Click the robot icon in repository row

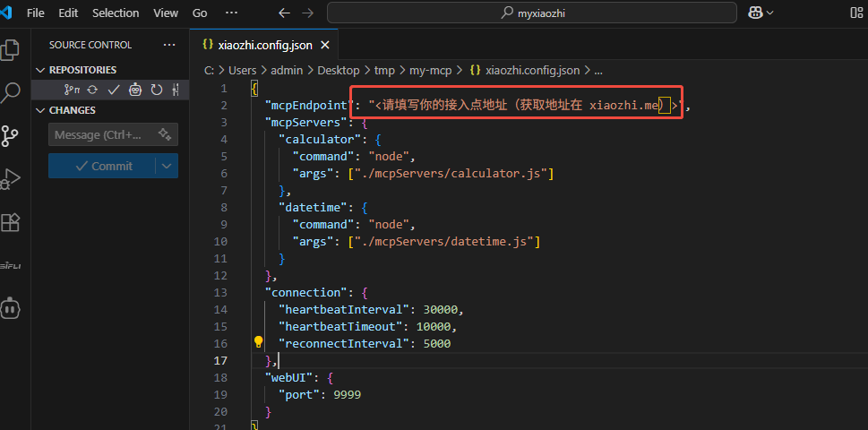pos(135,90)
